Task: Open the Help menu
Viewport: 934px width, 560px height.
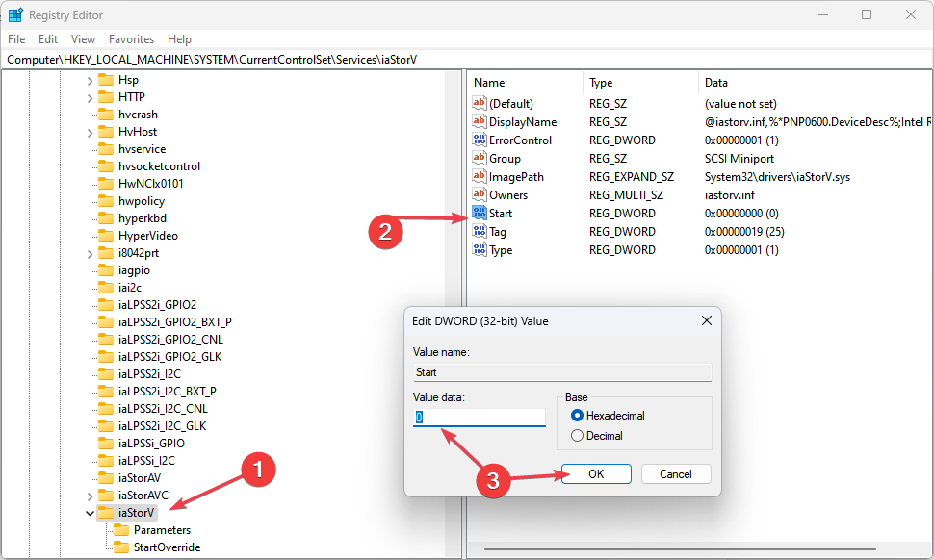Action: click(179, 39)
